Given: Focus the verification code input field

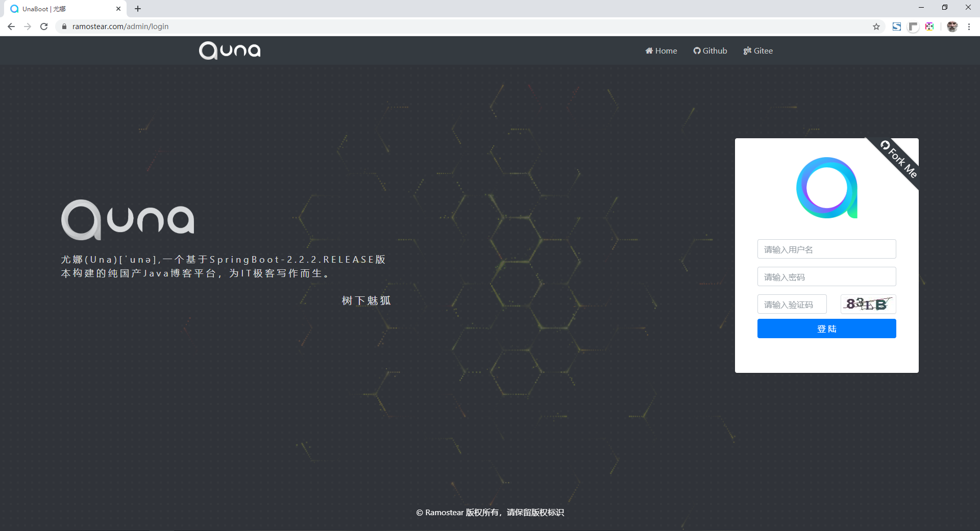Looking at the screenshot, I should click(x=792, y=305).
